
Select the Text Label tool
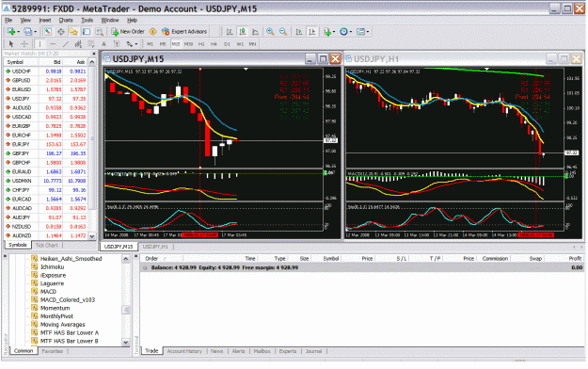pyautogui.click(x=117, y=44)
